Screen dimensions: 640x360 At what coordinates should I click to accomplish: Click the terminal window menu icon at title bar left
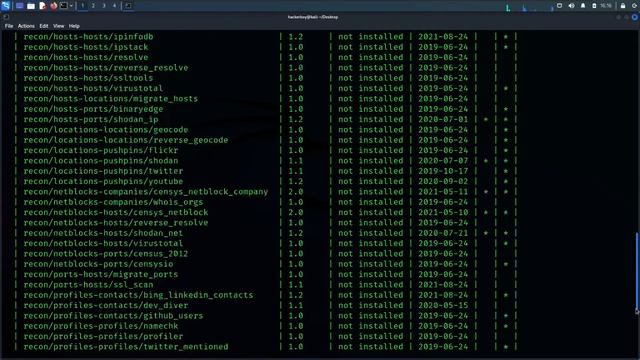6,17
